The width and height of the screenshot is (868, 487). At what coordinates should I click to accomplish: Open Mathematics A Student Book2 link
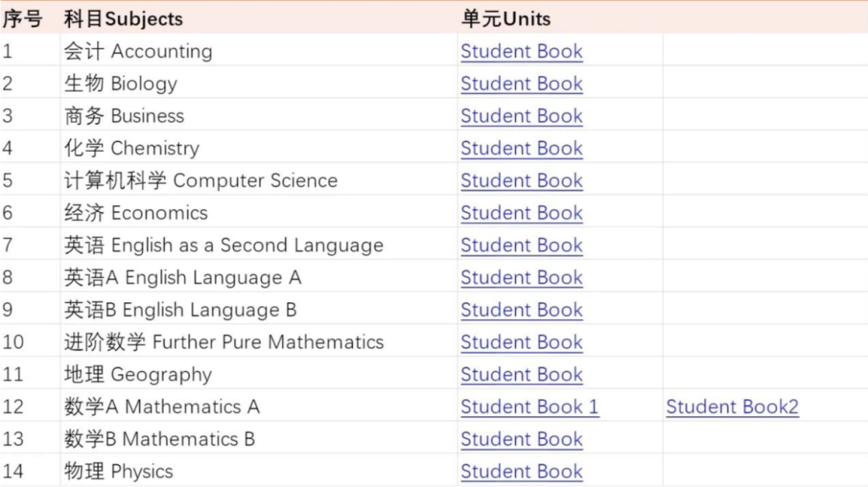[x=732, y=407]
